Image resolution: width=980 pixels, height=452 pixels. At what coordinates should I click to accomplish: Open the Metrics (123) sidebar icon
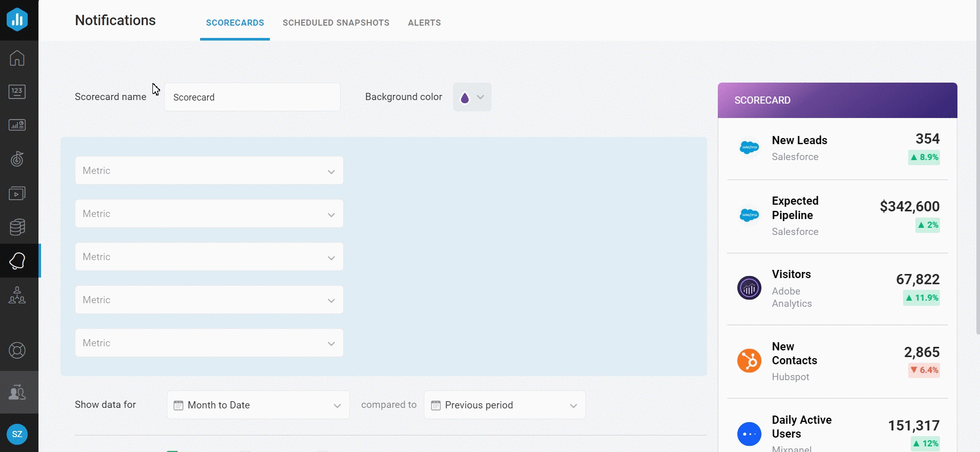[17, 92]
